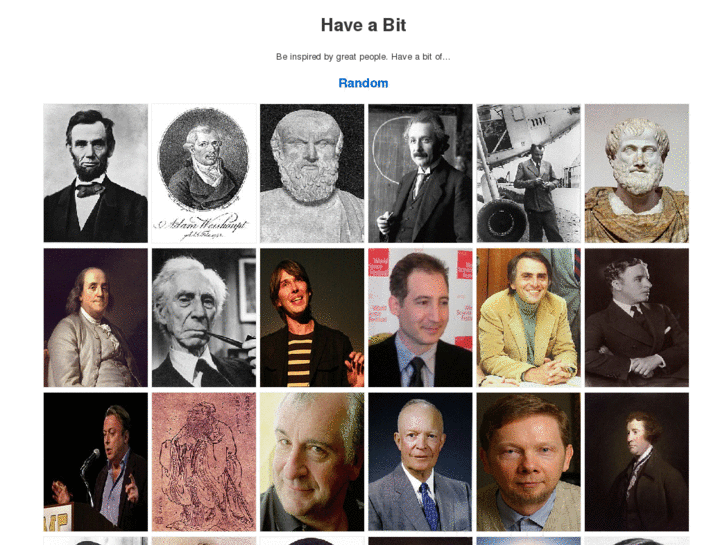The image size is (727, 545).
Task: Click the Random link
Action: tap(363, 83)
